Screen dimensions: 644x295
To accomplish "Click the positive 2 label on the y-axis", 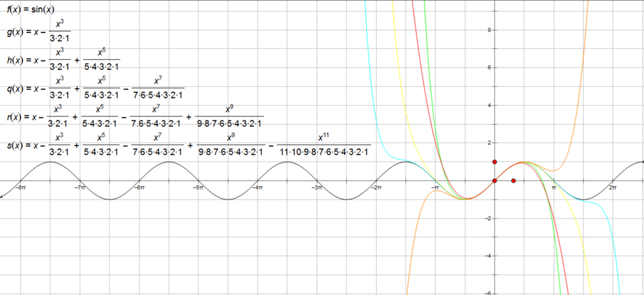I will pyautogui.click(x=490, y=143).
